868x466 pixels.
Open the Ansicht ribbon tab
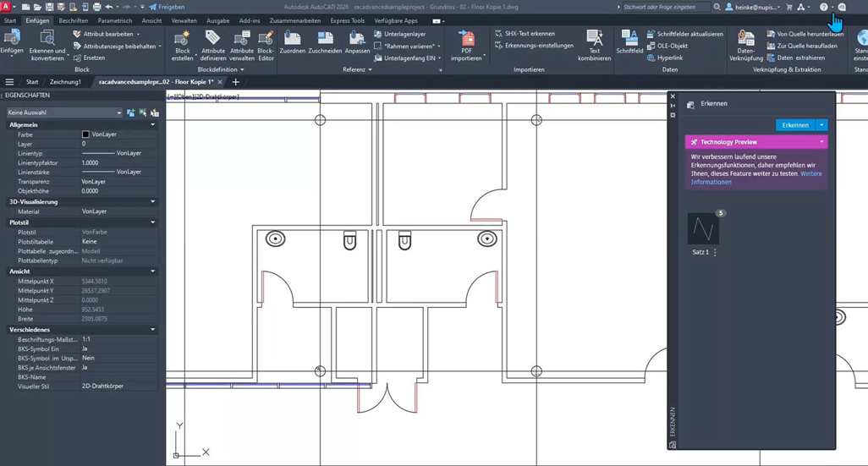(x=151, y=20)
